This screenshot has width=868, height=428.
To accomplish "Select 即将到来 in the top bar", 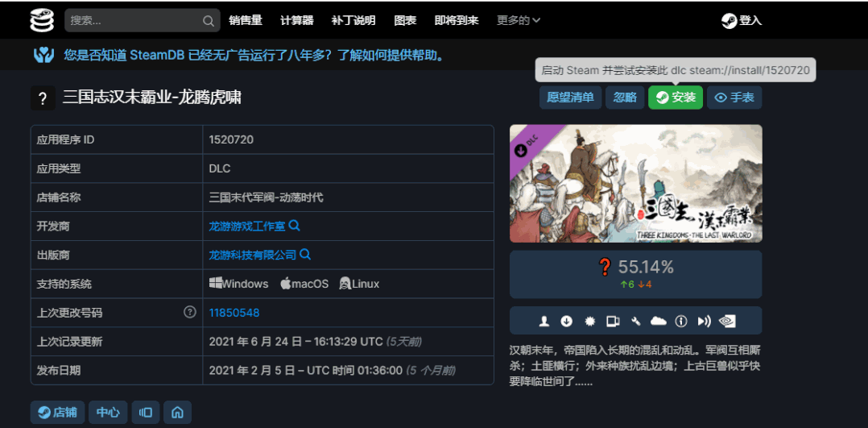I will (x=457, y=20).
